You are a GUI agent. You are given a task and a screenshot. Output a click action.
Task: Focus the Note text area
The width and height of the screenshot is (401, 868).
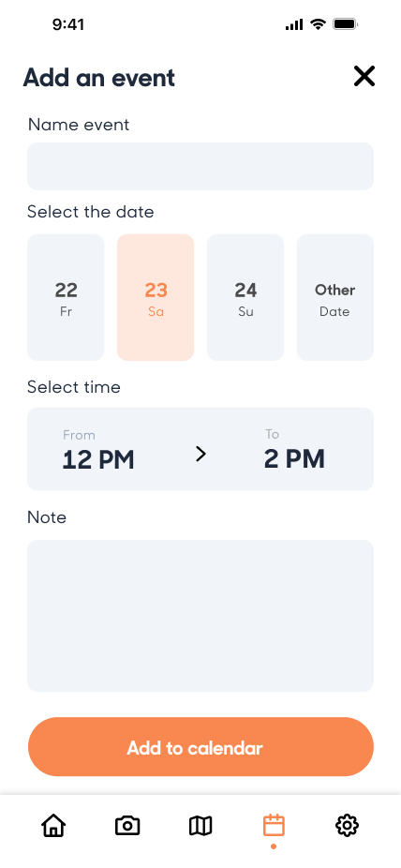point(200,616)
